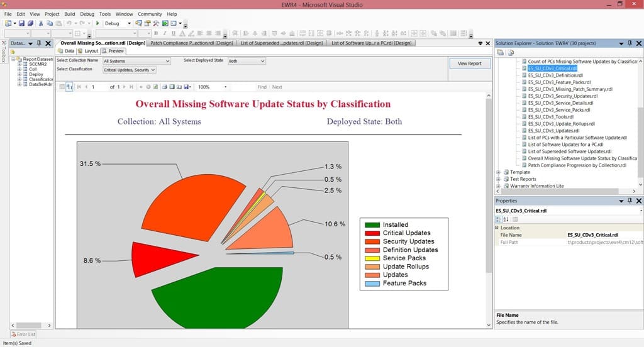Go to first page of report
This screenshot has height=347, width=644.
79,87
